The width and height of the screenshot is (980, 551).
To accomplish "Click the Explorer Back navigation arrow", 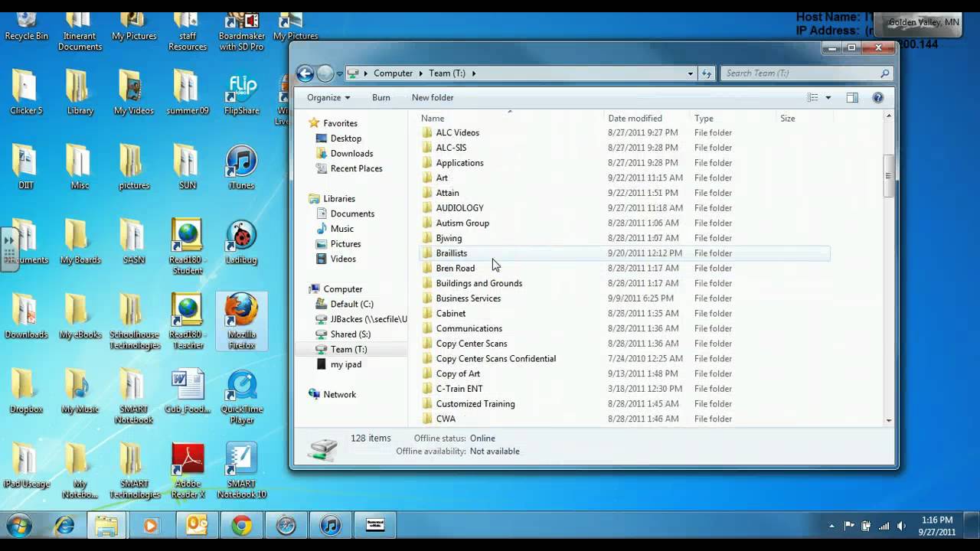I will coord(305,73).
